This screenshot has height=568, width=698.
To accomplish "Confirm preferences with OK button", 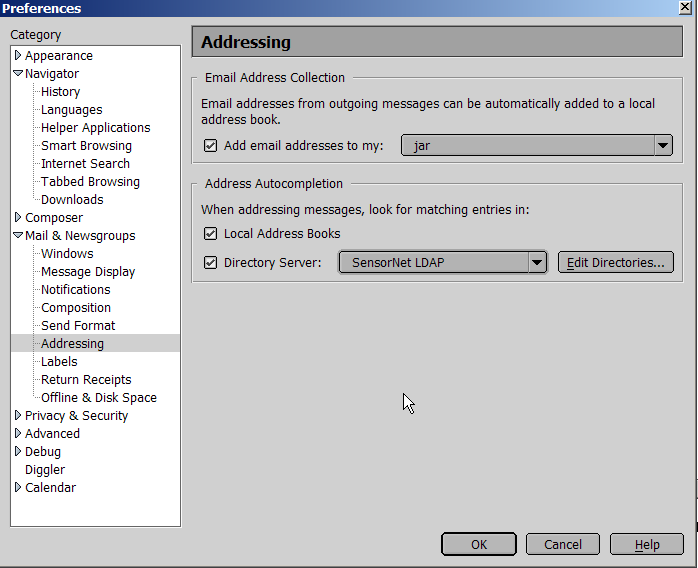I will [479, 544].
